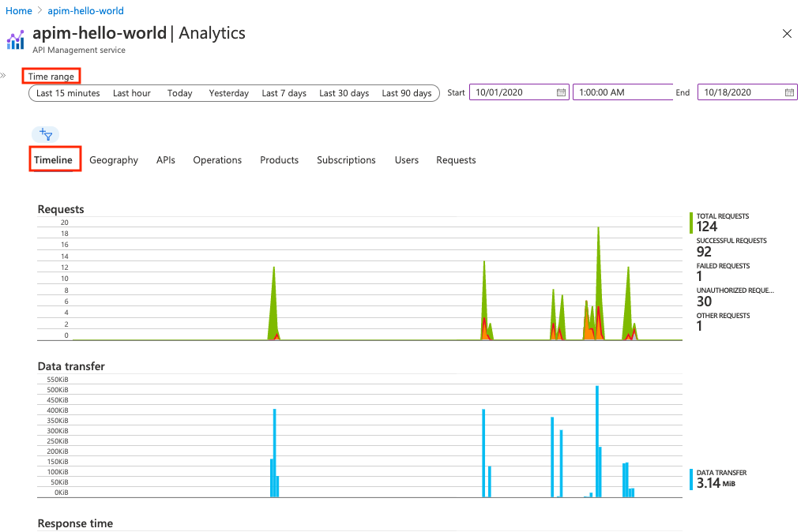801x532 pixels.
Task: Click the Requests chart heading
Action: (x=61, y=209)
